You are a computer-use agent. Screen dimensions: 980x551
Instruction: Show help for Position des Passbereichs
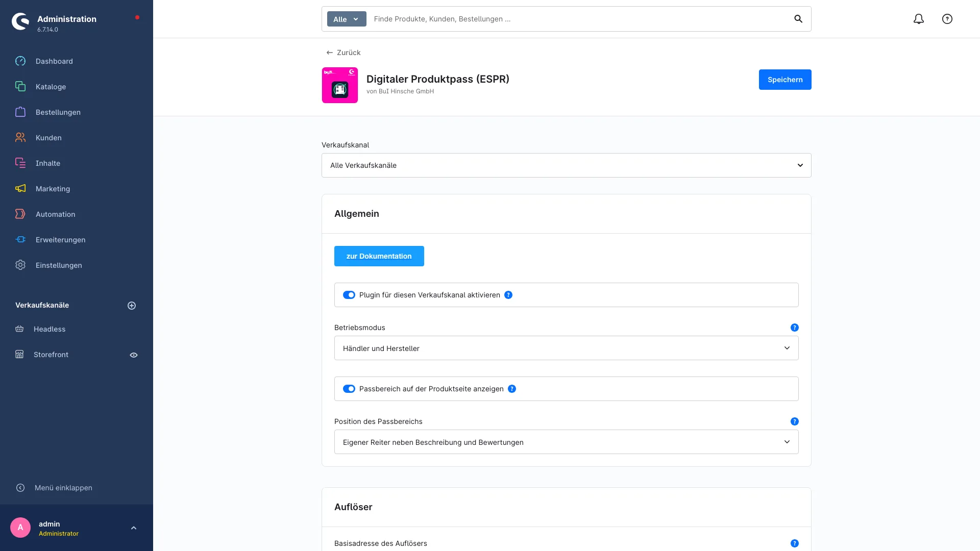pos(795,421)
